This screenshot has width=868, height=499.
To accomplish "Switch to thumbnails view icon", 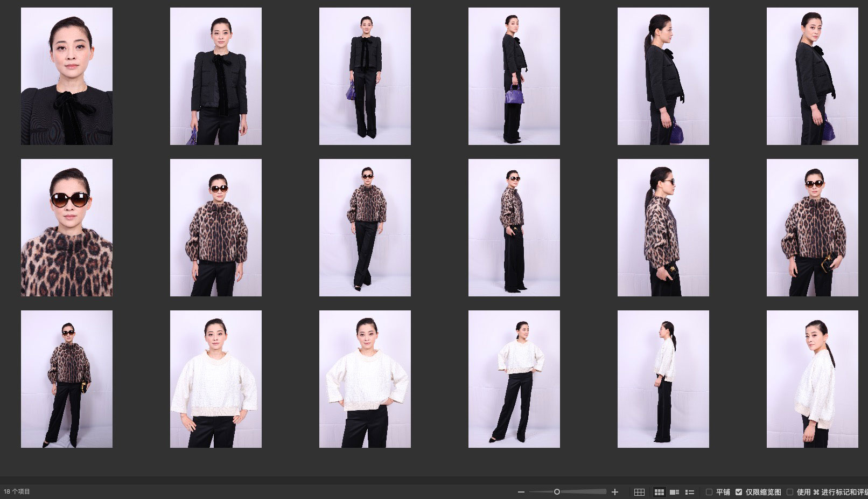I will coord(659,492).
